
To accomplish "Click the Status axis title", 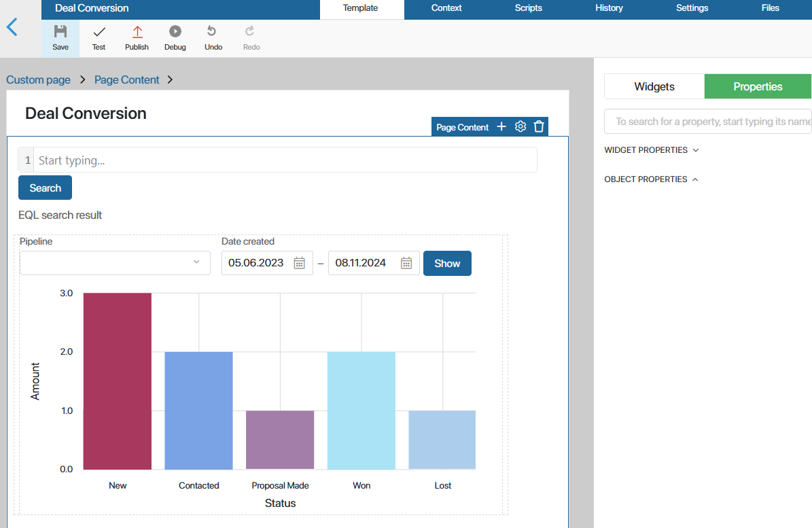I will [280, 503].
